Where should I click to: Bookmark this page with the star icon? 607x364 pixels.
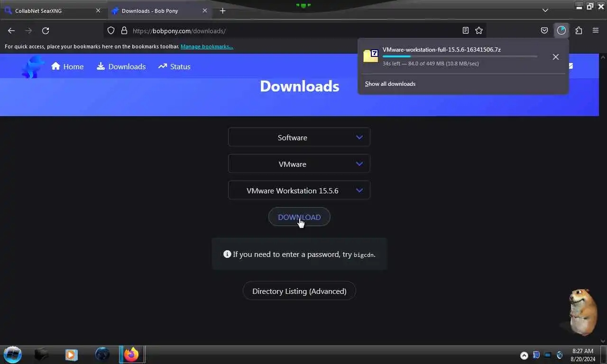point(479,30)
